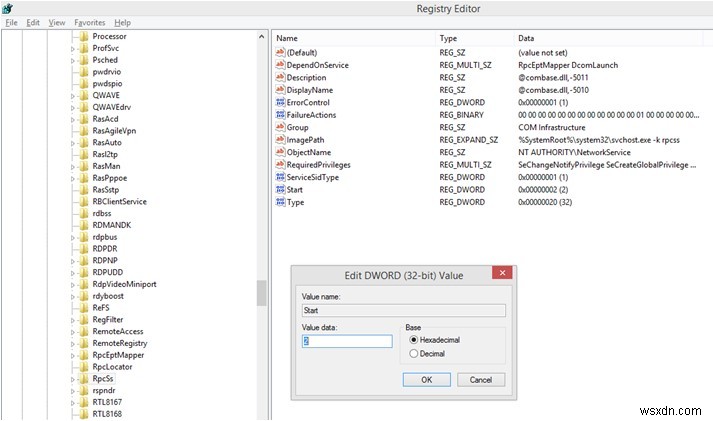This screenshot has height=421, width=713.
Task: Open the View menu
Action: pyautogui.click(x=57, y=22)
